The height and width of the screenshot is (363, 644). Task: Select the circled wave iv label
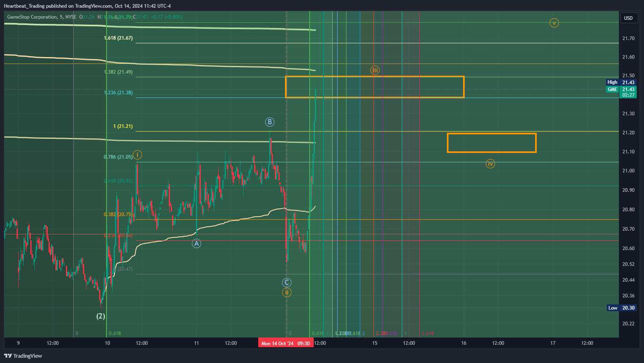click(490, 164)
